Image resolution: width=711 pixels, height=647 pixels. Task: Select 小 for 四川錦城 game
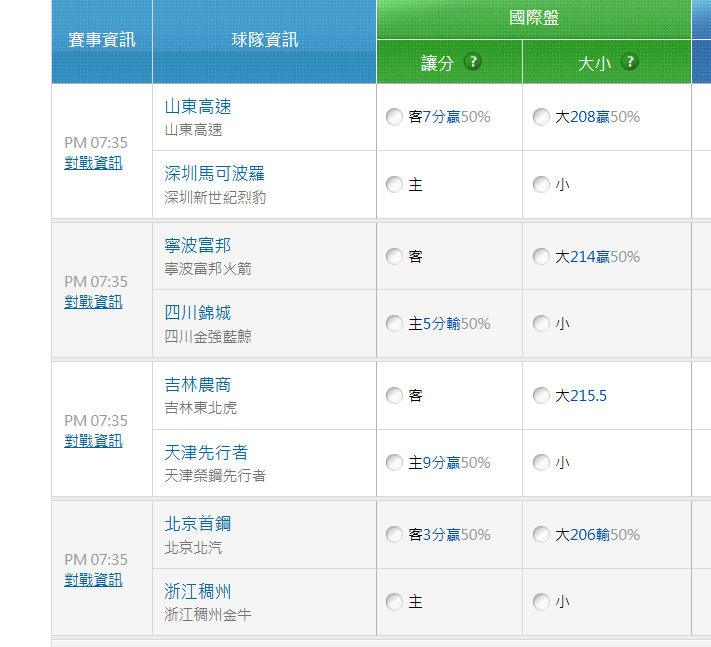coord(541,324)
